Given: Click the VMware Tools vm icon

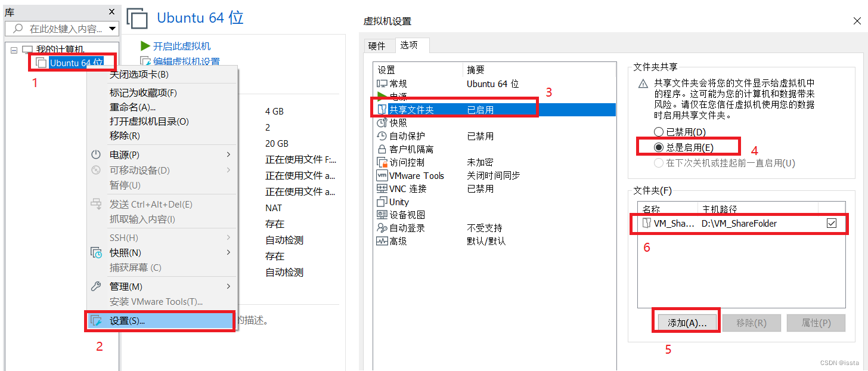Looking at the screenshot, I should (x=382, y=175).
